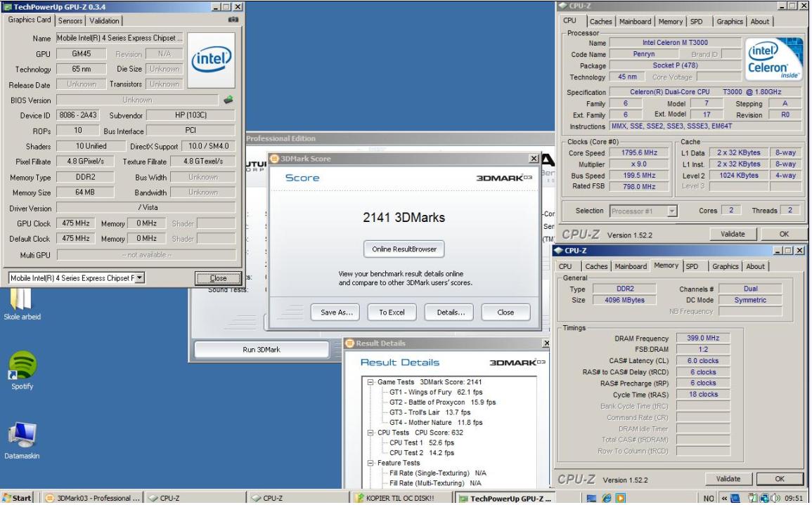Expand hidden tray icons with the chevron
The image size is (812, 505).
click(724, 498)
